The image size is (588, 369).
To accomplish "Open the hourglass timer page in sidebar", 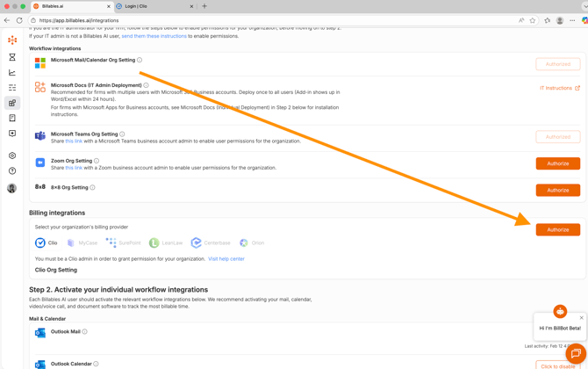I will point(12,57).
